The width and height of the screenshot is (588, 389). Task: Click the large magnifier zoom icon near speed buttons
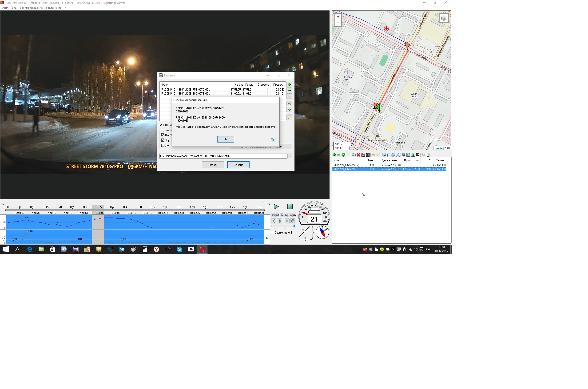[293, 221]
